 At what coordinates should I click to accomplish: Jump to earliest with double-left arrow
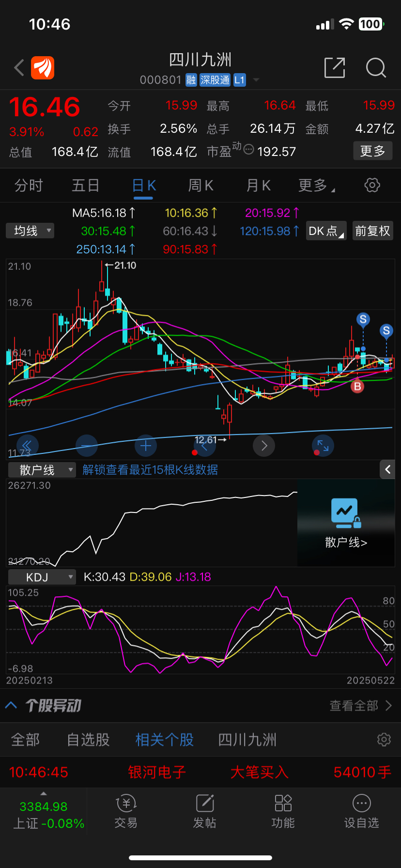(27, 446)
